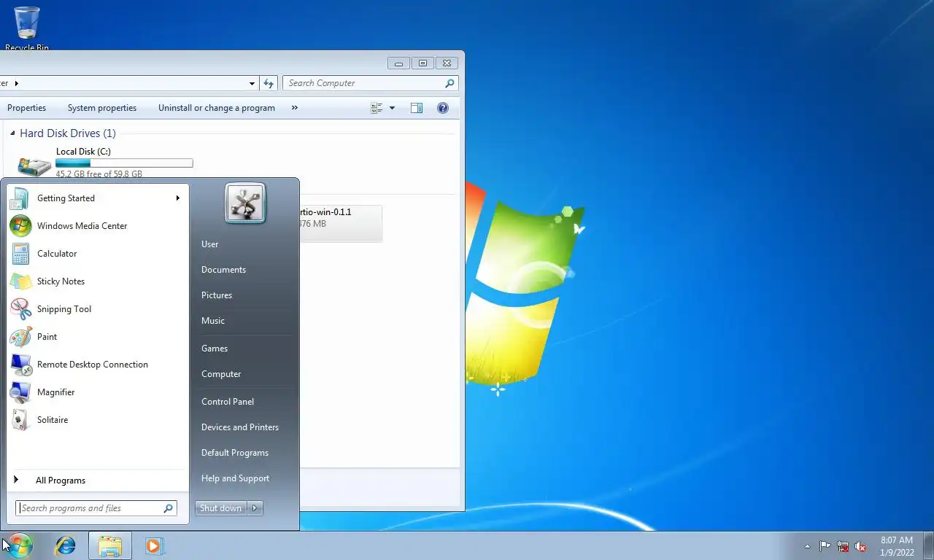Click the search magnifier in Explorer
This screenshot has width=934, height=560.
[449, 83]
